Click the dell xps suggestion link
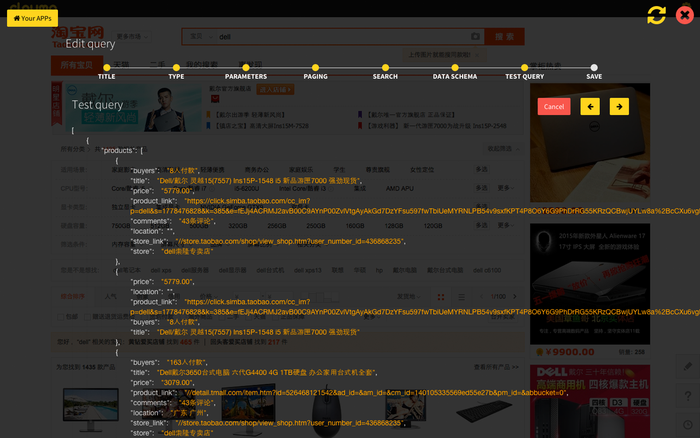 click(161, 271)
